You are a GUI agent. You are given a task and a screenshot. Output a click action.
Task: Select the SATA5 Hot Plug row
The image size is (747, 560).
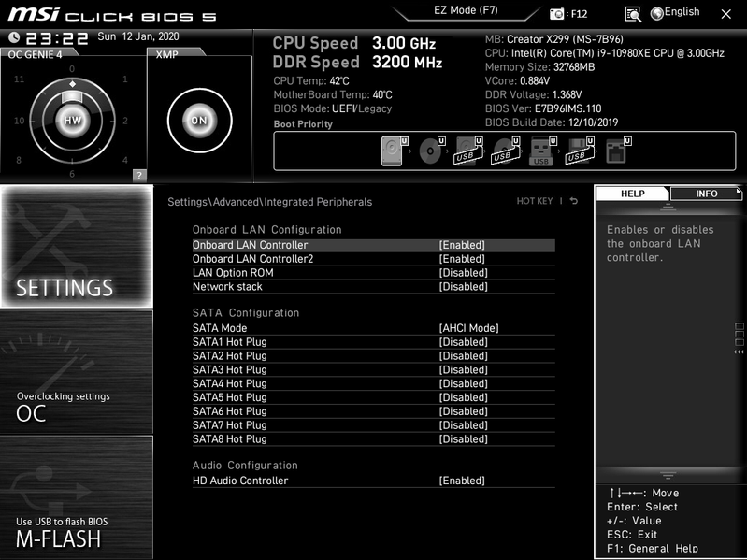pos(374,397)
